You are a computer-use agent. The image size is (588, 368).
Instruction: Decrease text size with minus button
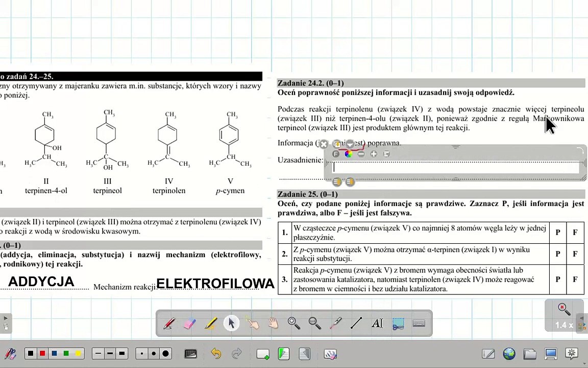point(361,154)
